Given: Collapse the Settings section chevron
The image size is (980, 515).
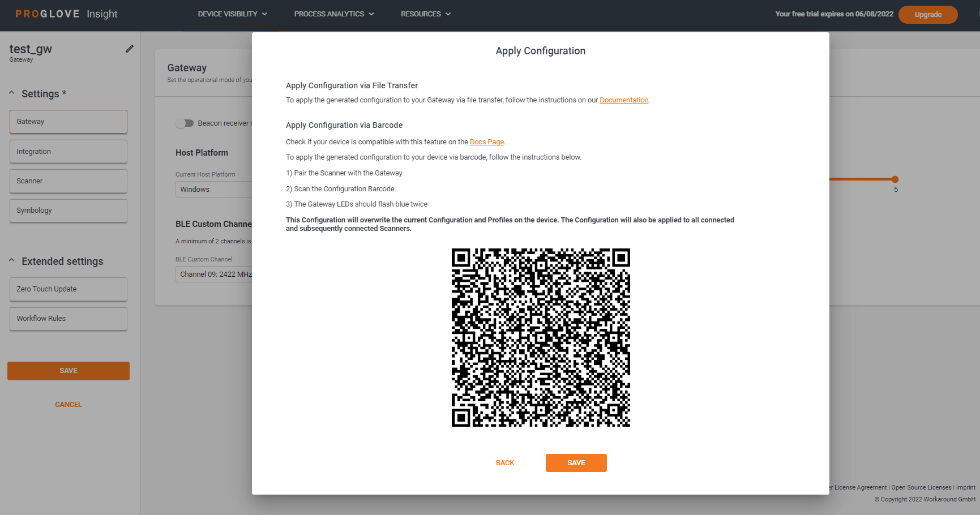Looking at the screenshot, I should tap(12, 93).
